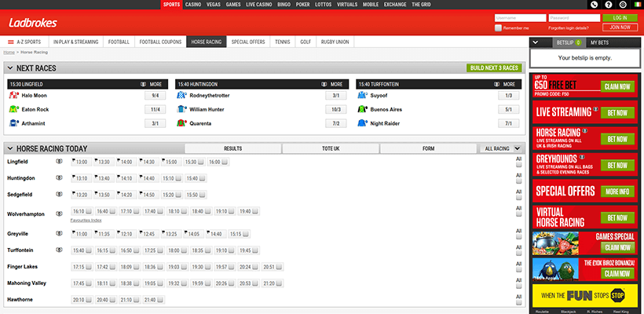644x314 pixels.
Task: Click the Username input field
Action: click(x=519, y=17)
